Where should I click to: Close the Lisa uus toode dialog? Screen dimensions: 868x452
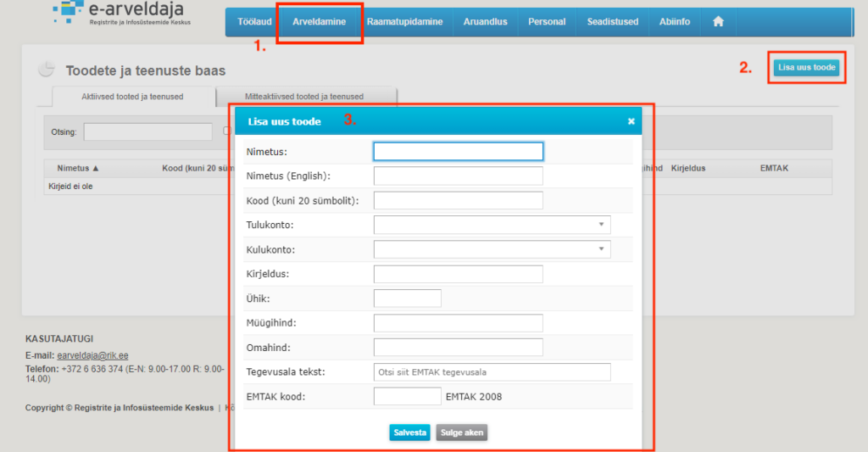(631, 121)
